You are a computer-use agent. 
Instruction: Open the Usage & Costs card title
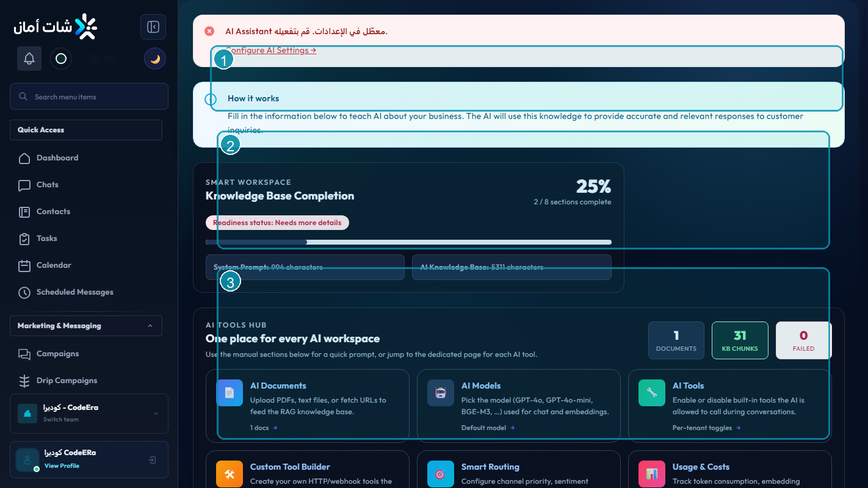click(x=701, y=467)
